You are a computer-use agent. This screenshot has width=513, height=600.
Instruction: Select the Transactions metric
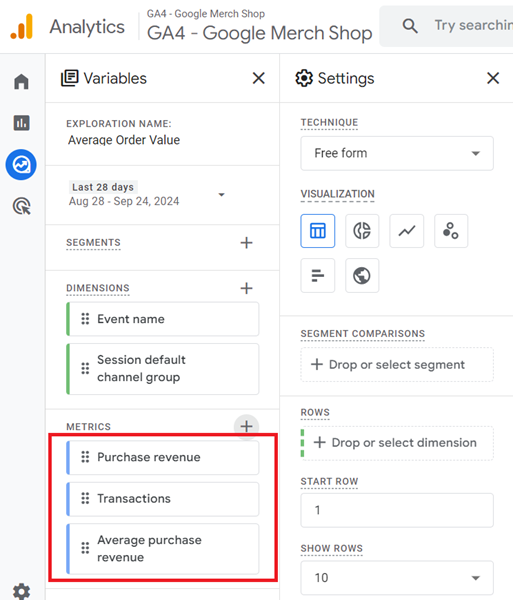(x=163, y=499)
